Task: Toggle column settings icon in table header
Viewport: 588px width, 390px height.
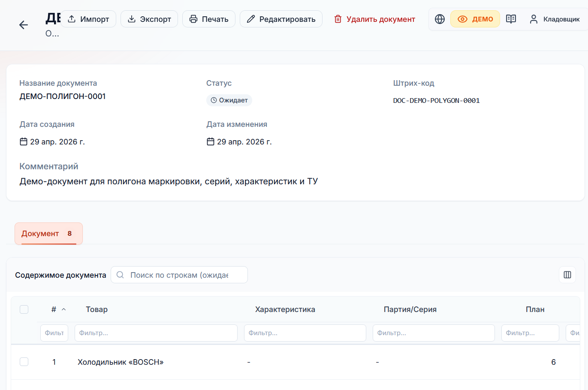Action: 567,275
